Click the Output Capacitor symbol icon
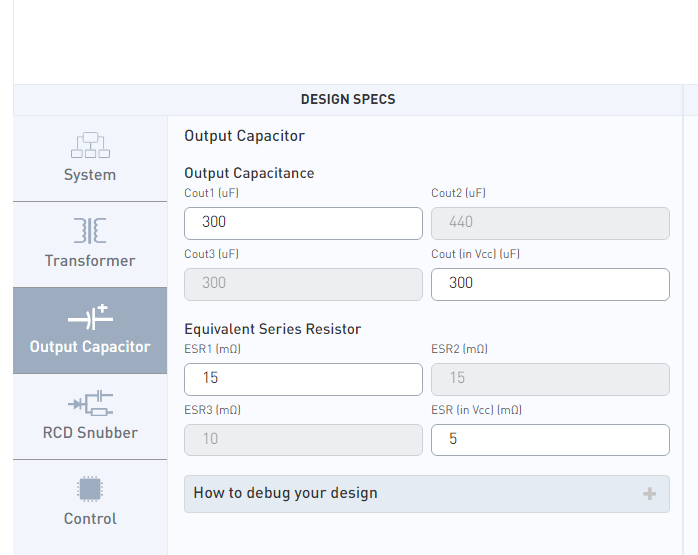 pyautogui.click(x=90, y=317)
